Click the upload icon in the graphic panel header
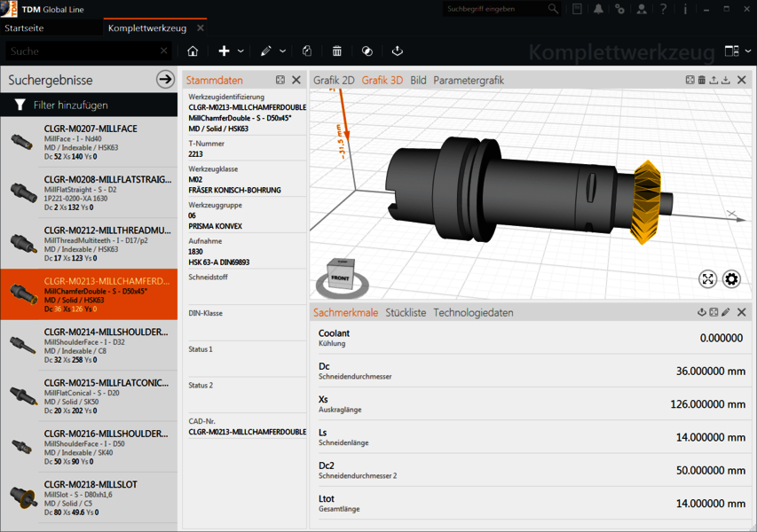 [714, 80]
